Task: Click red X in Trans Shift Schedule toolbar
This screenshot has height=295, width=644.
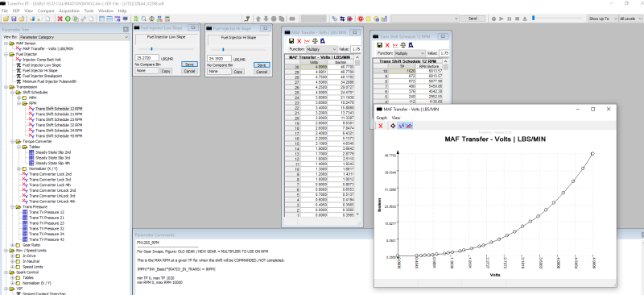Action: 387,45
